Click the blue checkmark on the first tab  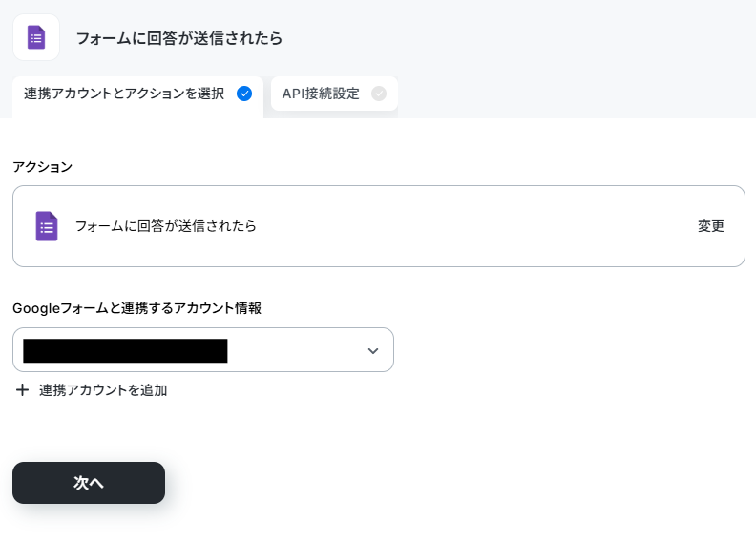244,94
